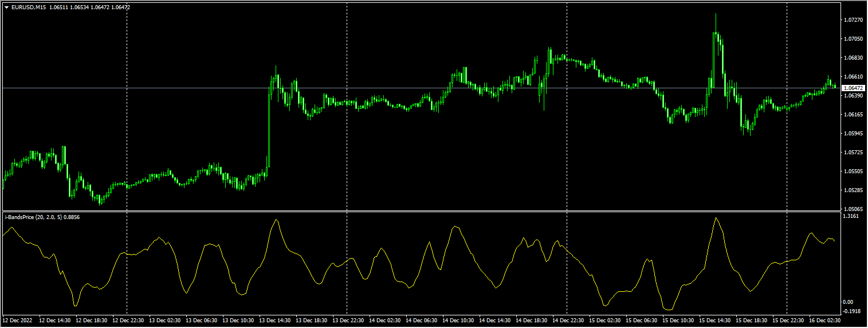868x328 pixels.
Task: Click time label 13 Dec 06:30
Action: [201, 320]
